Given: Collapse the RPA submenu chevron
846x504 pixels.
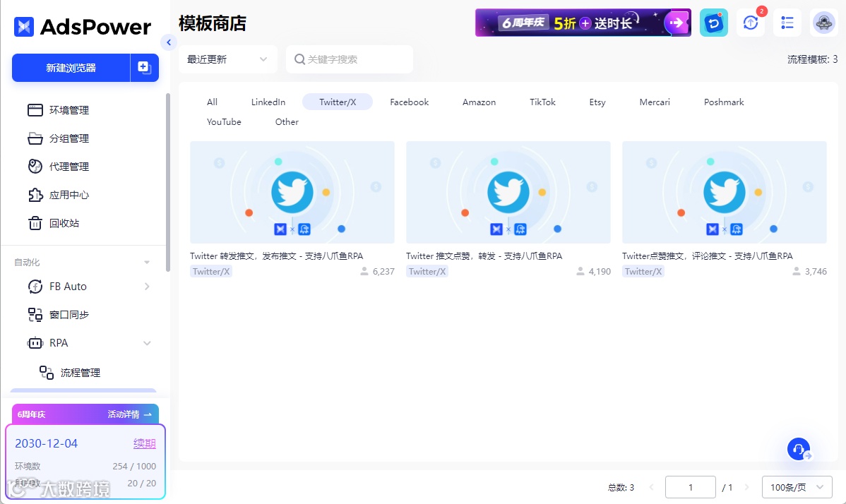Looking at the screenshot, I should 147,343.
